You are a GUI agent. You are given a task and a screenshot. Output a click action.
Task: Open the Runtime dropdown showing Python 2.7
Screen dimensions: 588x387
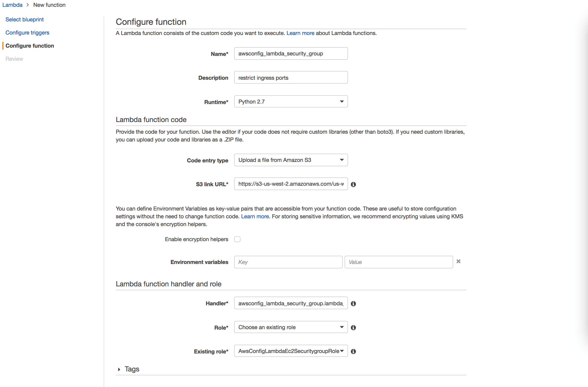tap(291, 102)
